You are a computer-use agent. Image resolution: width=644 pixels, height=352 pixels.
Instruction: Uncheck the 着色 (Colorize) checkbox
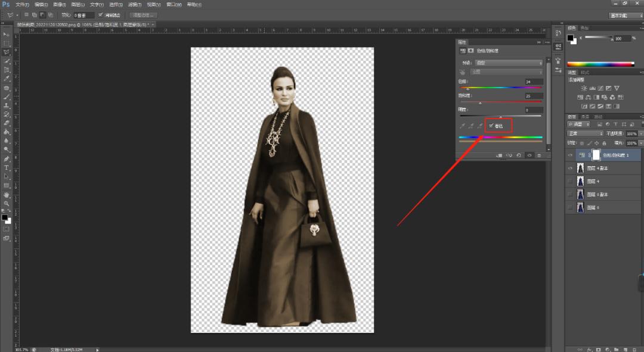(491, 126)
